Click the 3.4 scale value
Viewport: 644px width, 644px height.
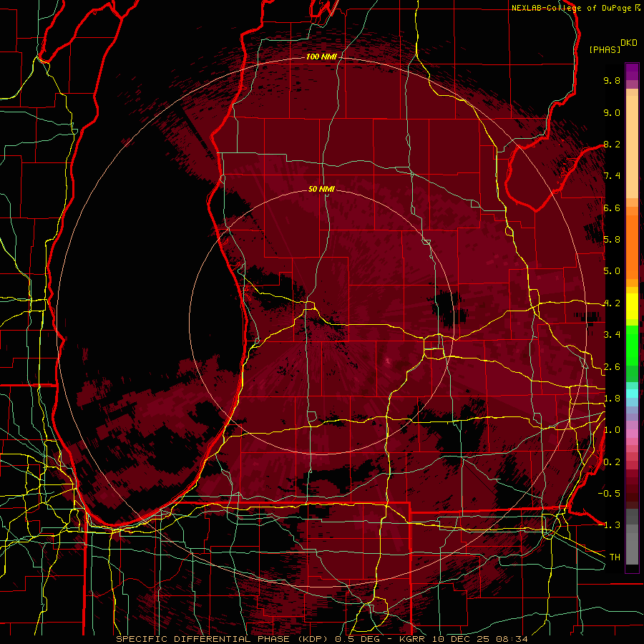612,335
